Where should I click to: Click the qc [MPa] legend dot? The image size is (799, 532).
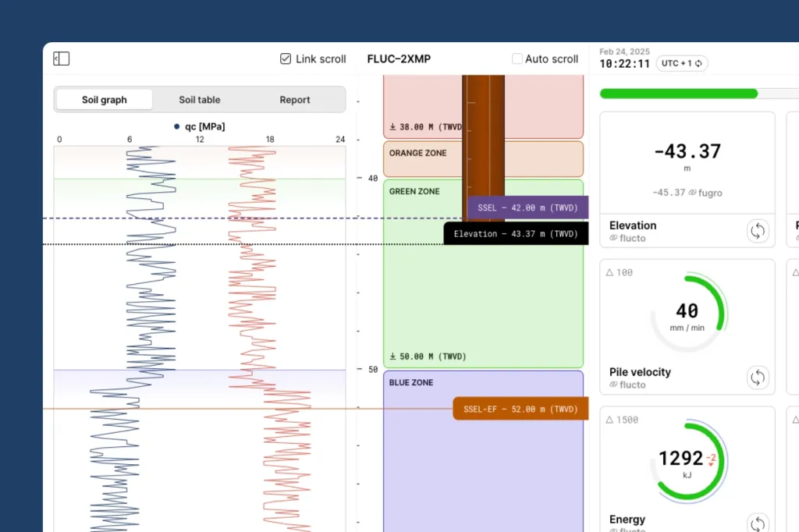click(x=177, y=126)
